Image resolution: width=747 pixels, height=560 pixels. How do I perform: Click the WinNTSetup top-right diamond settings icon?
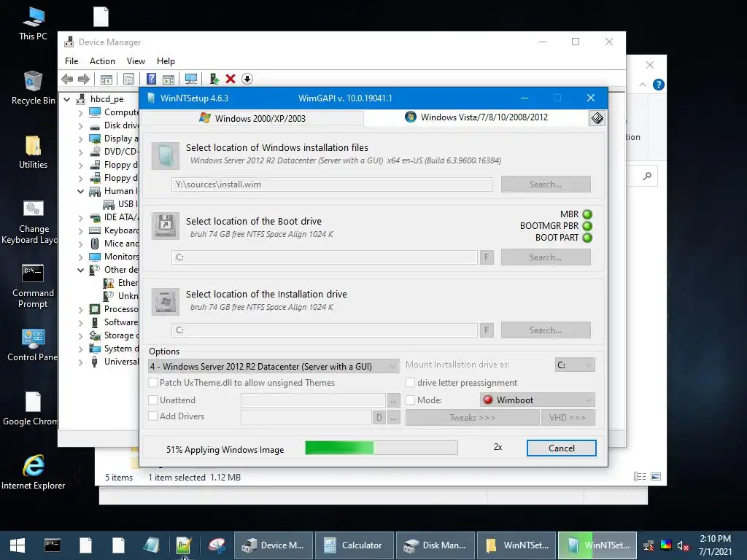pyautogui.click(x=597, y=118)
